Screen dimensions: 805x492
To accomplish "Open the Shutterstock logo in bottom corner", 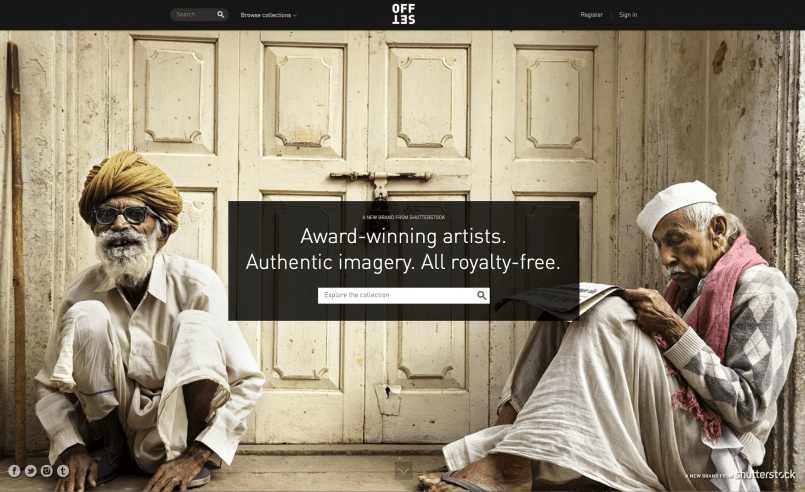I will pos(765,475).
